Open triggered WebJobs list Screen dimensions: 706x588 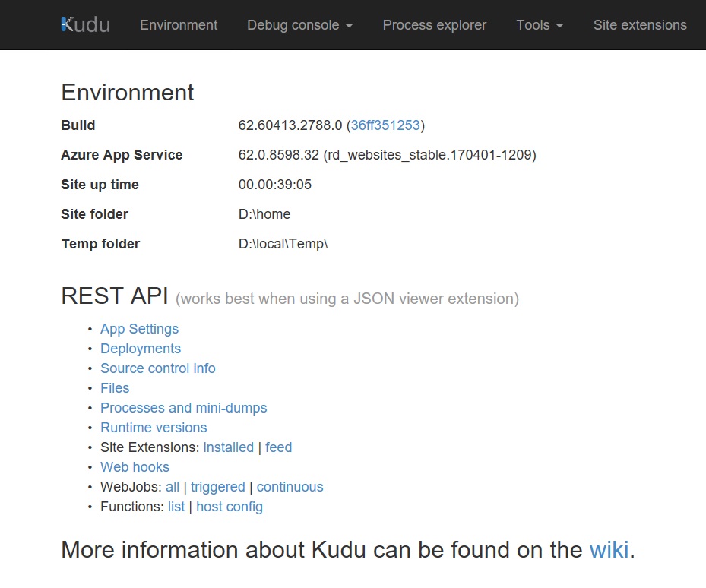pyautogui.click(x=218, y=486)
